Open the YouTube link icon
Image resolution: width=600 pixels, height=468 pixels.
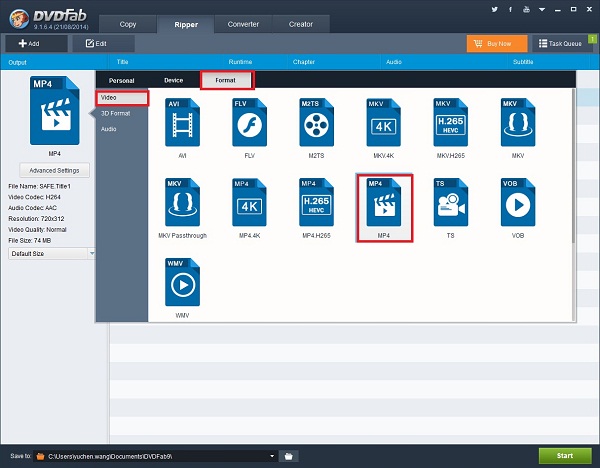click(x=526, y=9)
